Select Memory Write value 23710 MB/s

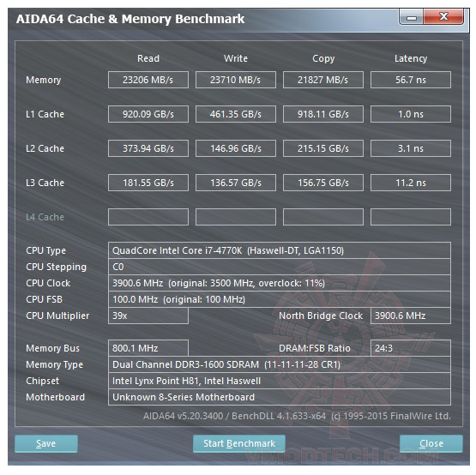click(x=236, y=80)
